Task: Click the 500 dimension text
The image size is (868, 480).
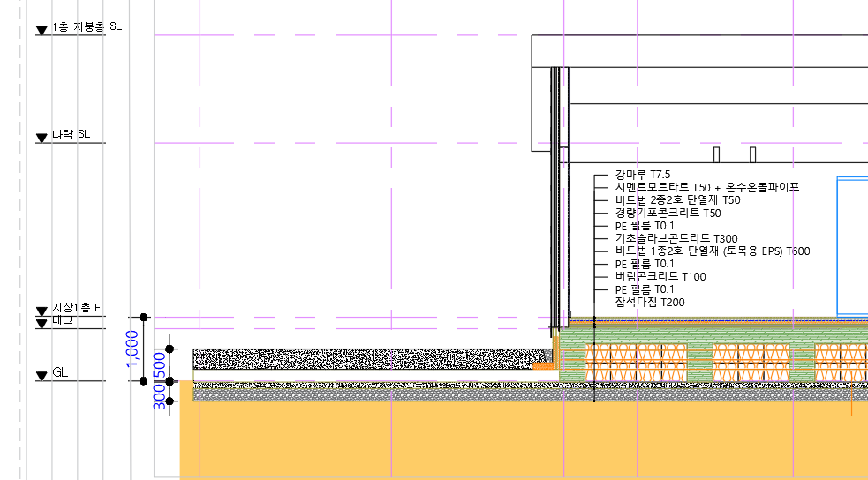Action: (x=160, y=364)
